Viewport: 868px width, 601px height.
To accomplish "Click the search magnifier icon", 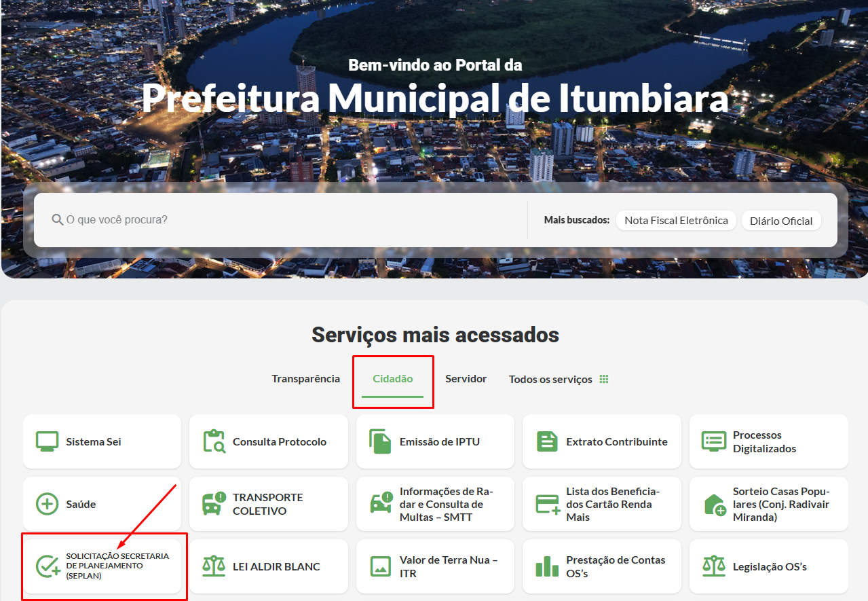I will click(56, 219).
